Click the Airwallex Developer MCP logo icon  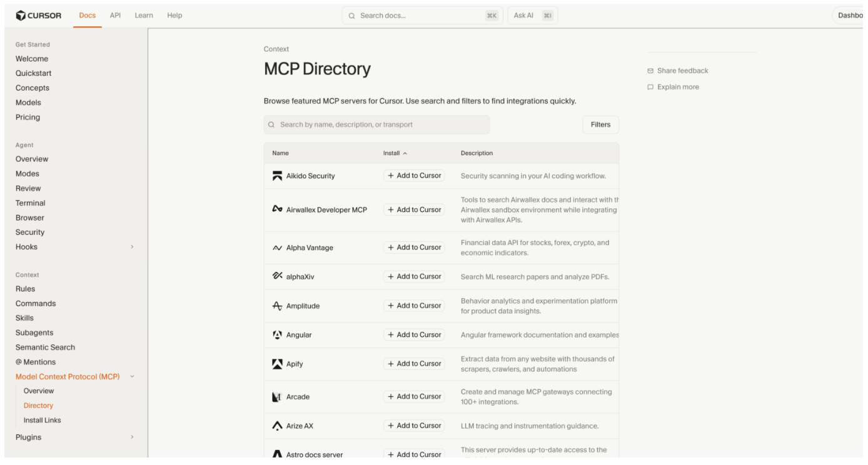tap(277, 209)
